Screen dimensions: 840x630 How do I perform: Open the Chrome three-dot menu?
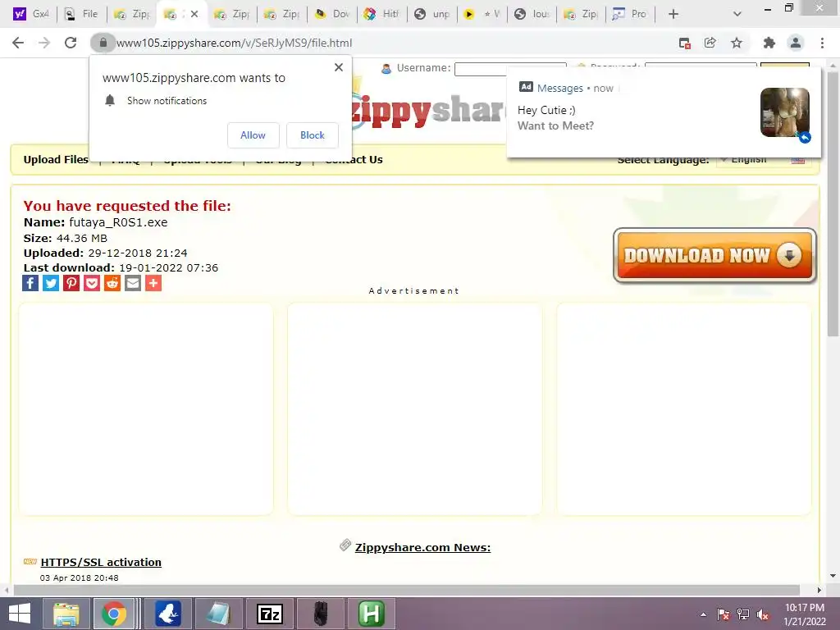tap(822, 43)
